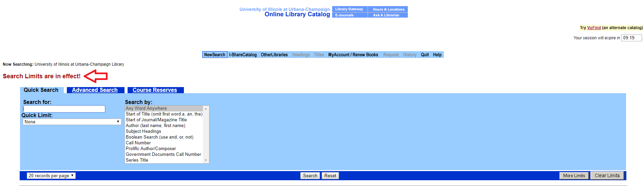Click the Clear Limits button
This screenshot has width=644, height=186.
coord(607,175)
